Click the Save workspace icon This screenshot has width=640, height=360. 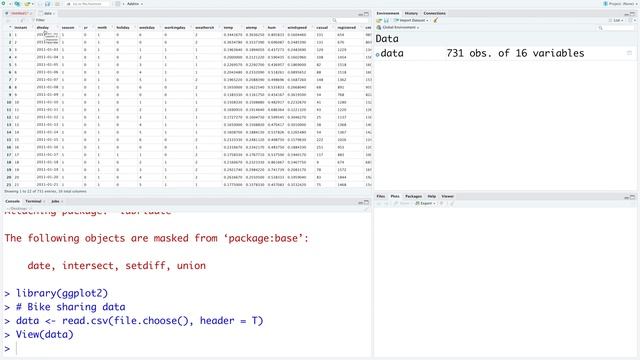[386, 20]
